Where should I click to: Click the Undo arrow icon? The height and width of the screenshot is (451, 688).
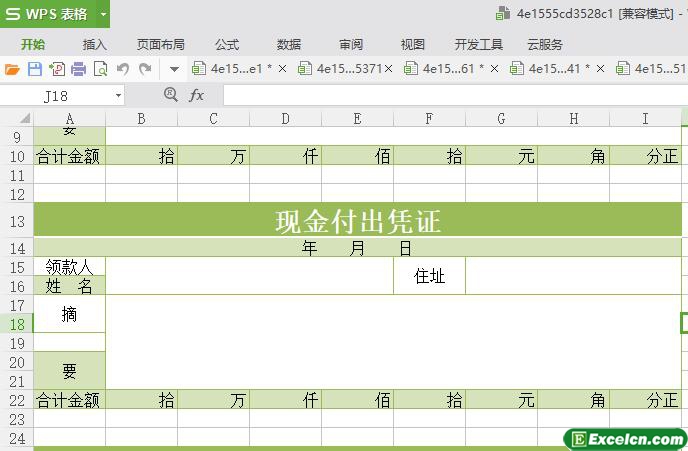click(123, 69)
